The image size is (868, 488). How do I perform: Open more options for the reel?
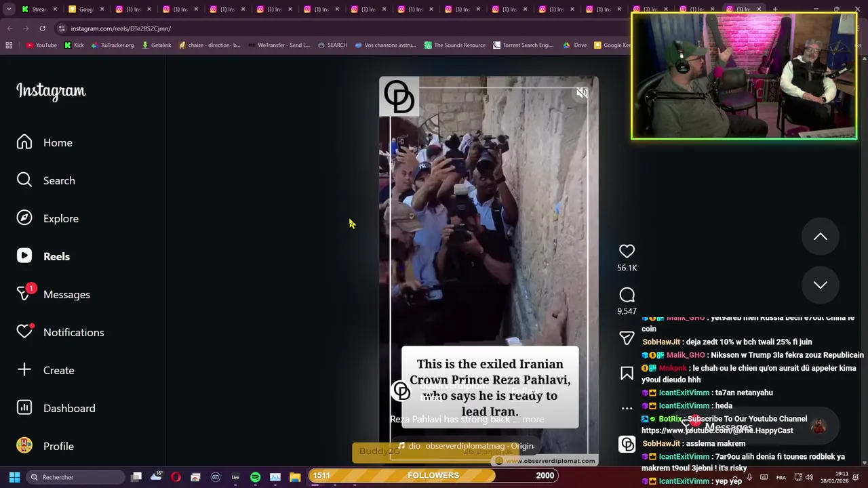pyautogui.click(x=627, y=409)
